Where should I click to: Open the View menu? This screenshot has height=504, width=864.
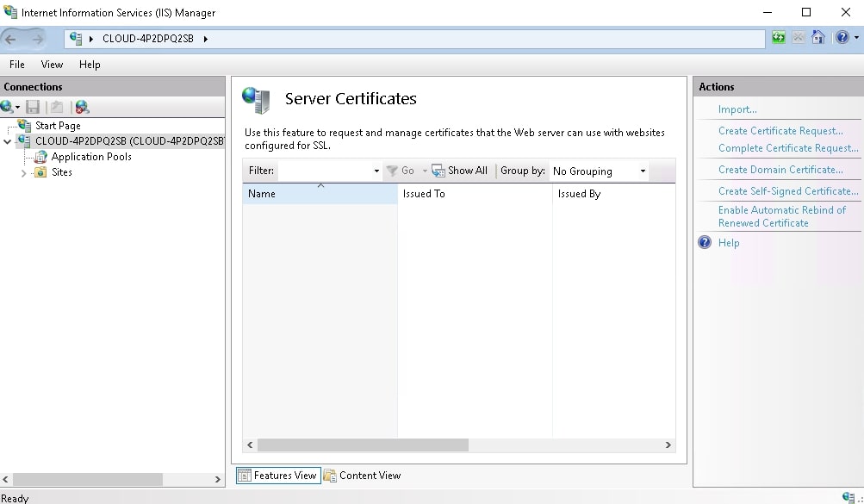pyautogui.click(x=52, y=65)
